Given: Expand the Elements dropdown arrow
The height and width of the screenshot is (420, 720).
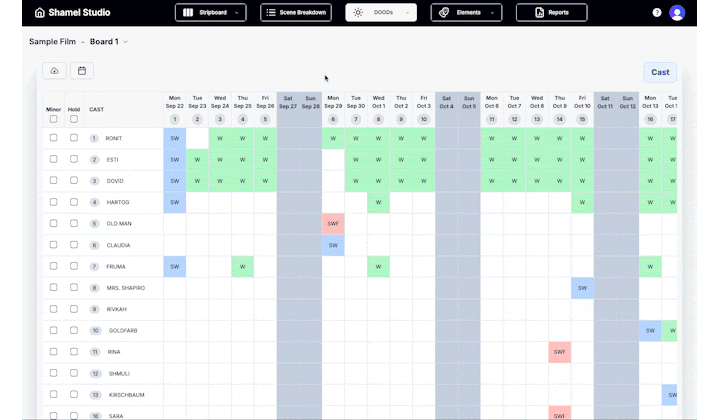Looking at the screenshot, I should click(x=493, y=13).
